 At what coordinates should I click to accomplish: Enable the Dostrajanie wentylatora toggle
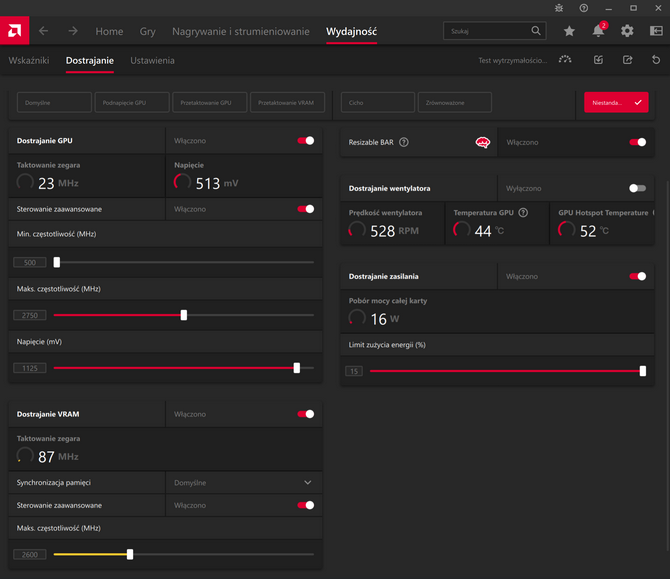click(638, 188)
